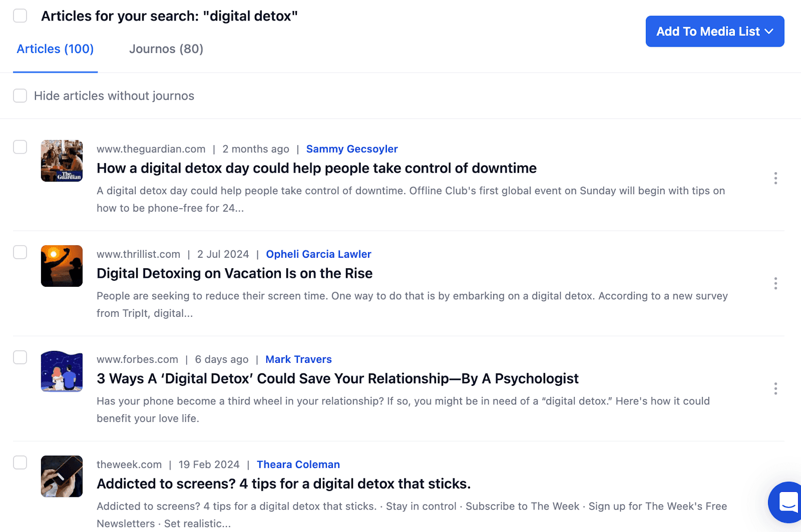
Task: Select the Articles (100) tab
Action: (55, 49)
